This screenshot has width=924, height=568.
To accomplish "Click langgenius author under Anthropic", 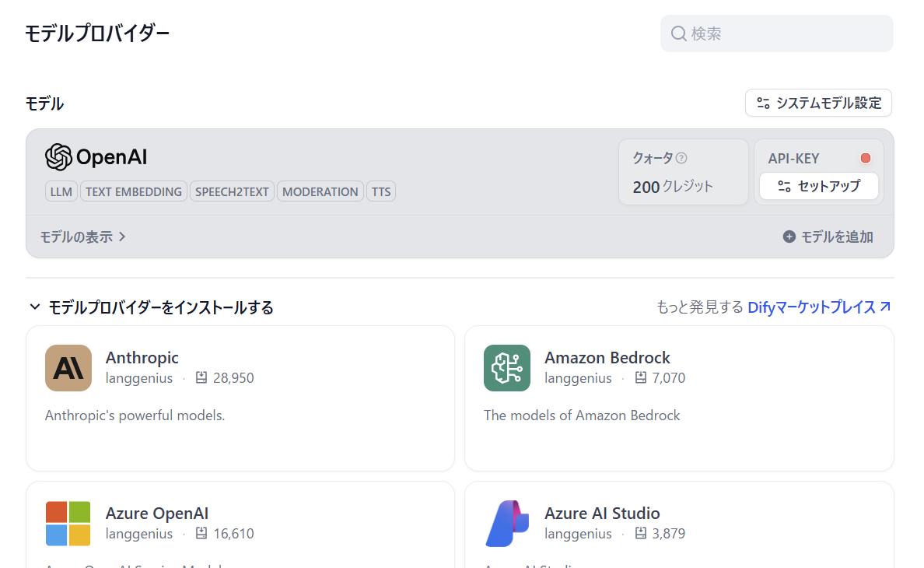I will point(139,378).
